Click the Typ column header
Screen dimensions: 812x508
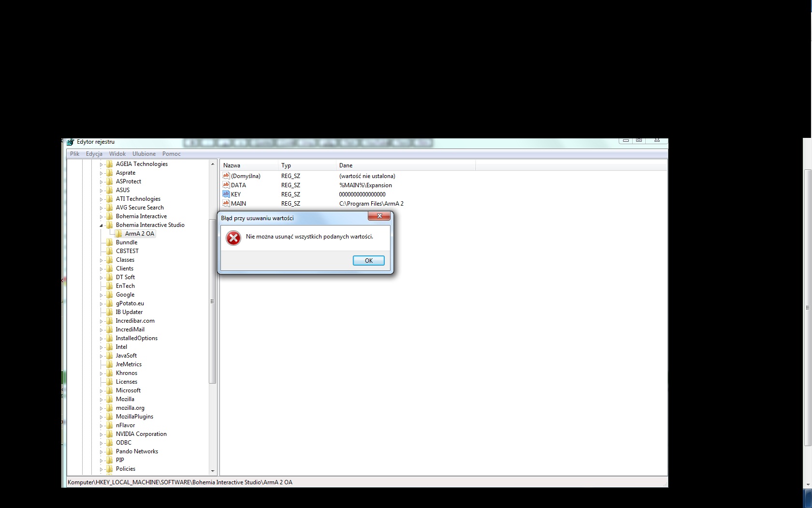pyautogui.click(x=307, y=165)
